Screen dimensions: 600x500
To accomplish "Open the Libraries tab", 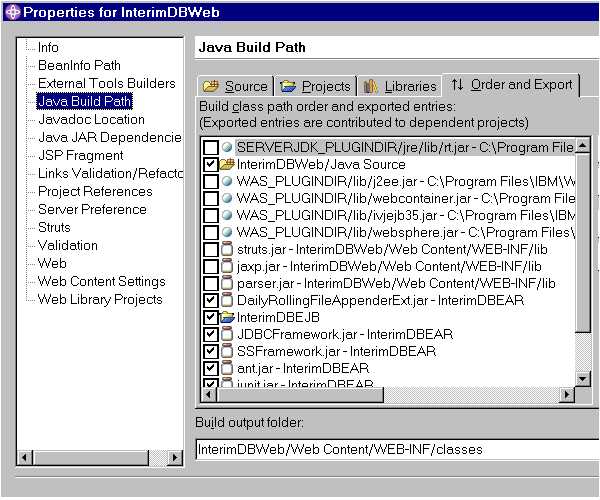I will pos(400,86).
